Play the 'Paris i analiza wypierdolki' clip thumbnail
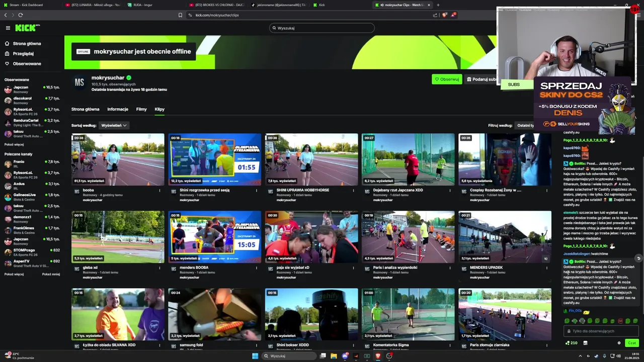Screen dimensions: 644x362 tap(408, 237)
